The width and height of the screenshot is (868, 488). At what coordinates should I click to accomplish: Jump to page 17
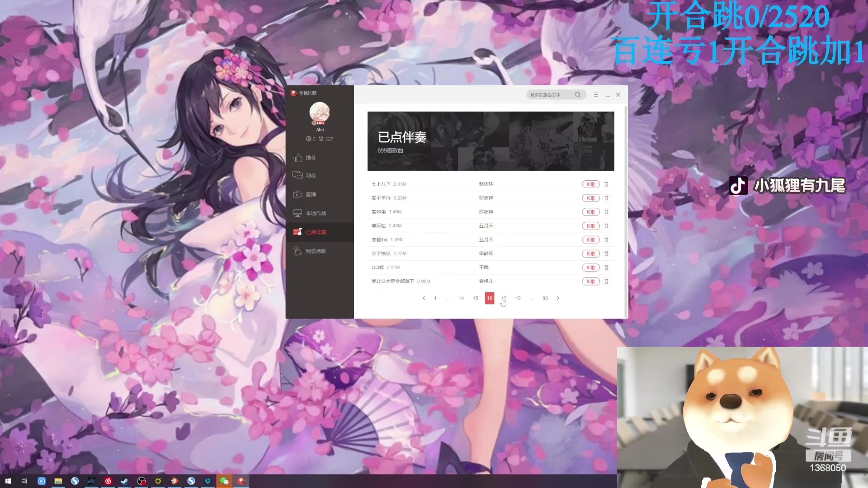[x=504, y=298]
